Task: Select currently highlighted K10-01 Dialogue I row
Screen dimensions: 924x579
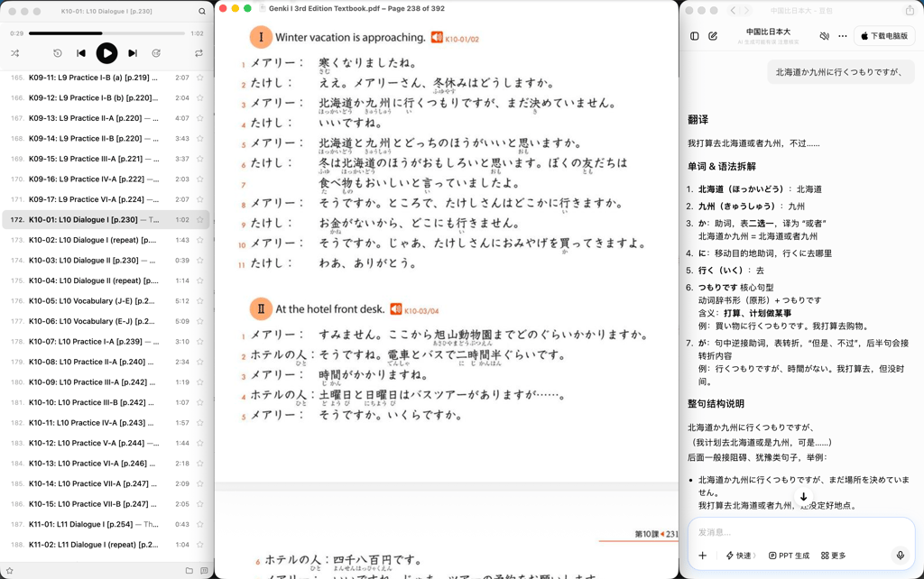Action: [x=106, y=220]
